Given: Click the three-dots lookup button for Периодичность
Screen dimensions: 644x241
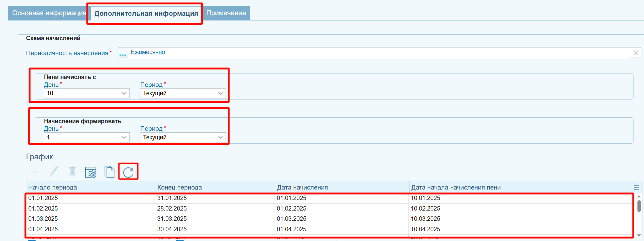Looking at the screenshot, I should pyautogui.click(x=123, y=53).
